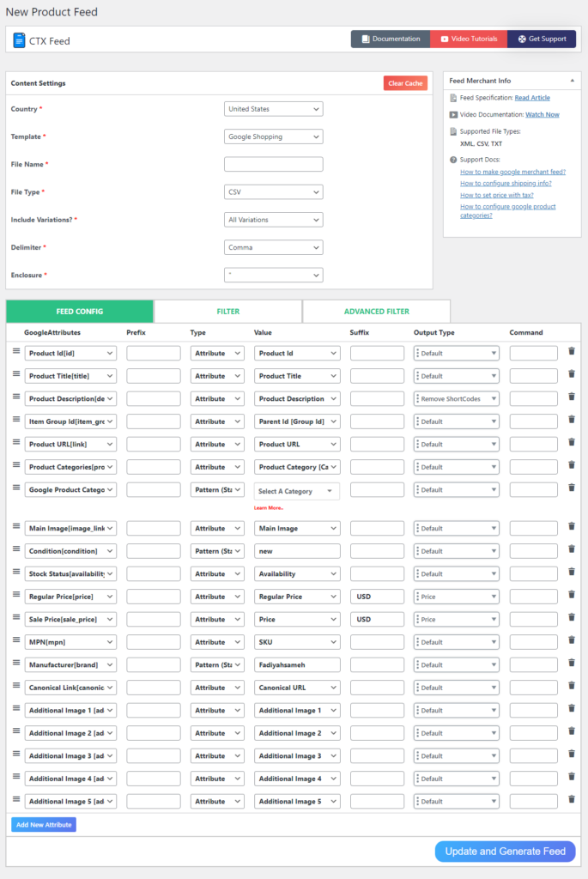Focus the File Name input field
Screen dimensions: 588x879
click(x=274, y=164)
